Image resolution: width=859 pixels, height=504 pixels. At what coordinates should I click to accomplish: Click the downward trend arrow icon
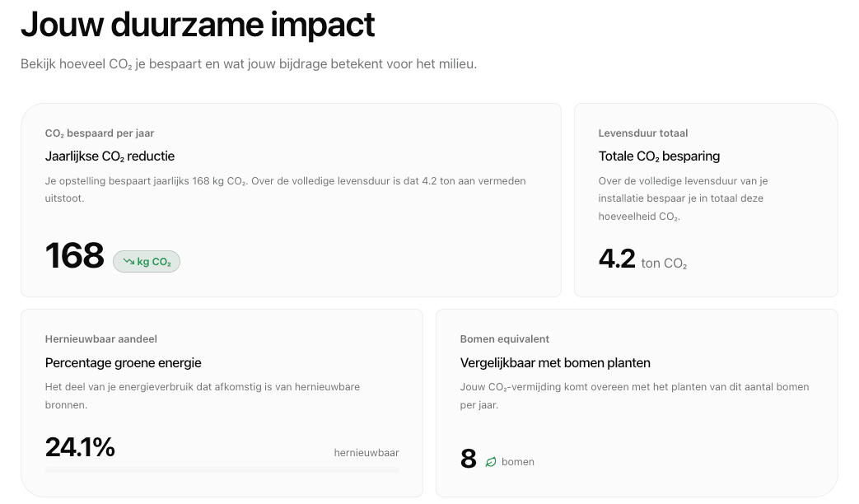[128, 261]
